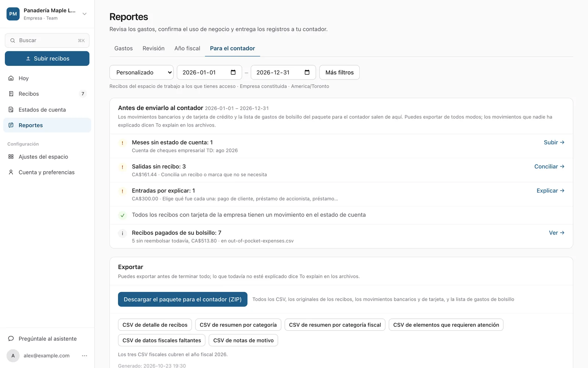This screenshot has width=588, height=368.
Task: Click the green check icon for matched receipts
Action: pos(122,216)
